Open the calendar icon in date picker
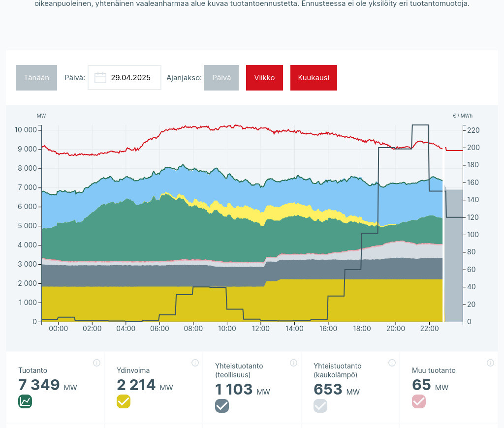Image resolution: width=504 pixels, height=428 pixels. click(100, 78)
